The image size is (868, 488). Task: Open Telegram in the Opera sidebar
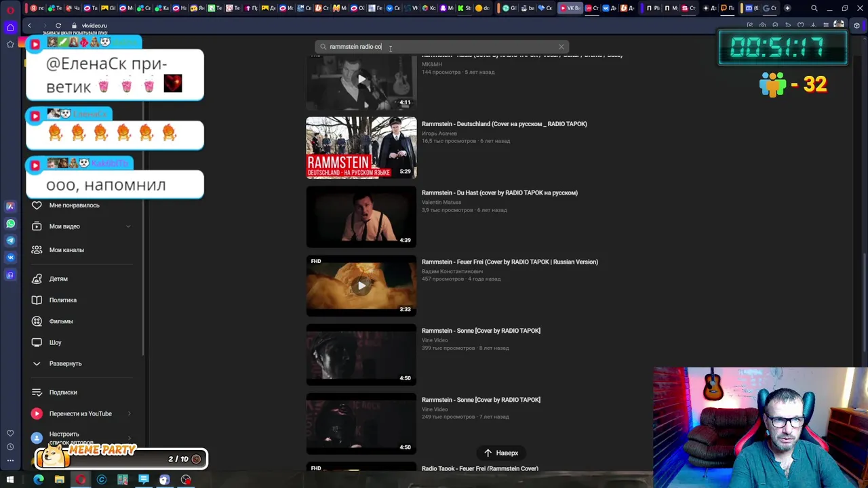[10, 240]
